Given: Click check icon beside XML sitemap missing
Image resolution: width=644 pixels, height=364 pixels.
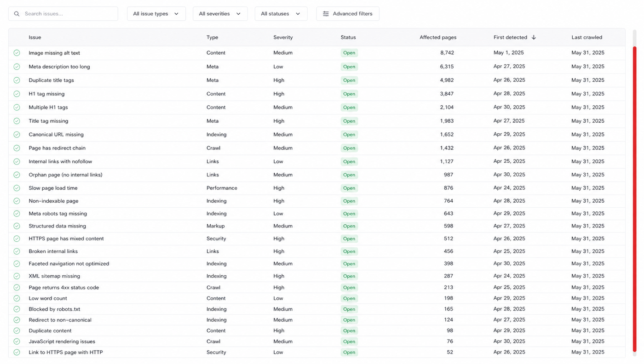Looking at the screenshot, I should pos(17,276).
